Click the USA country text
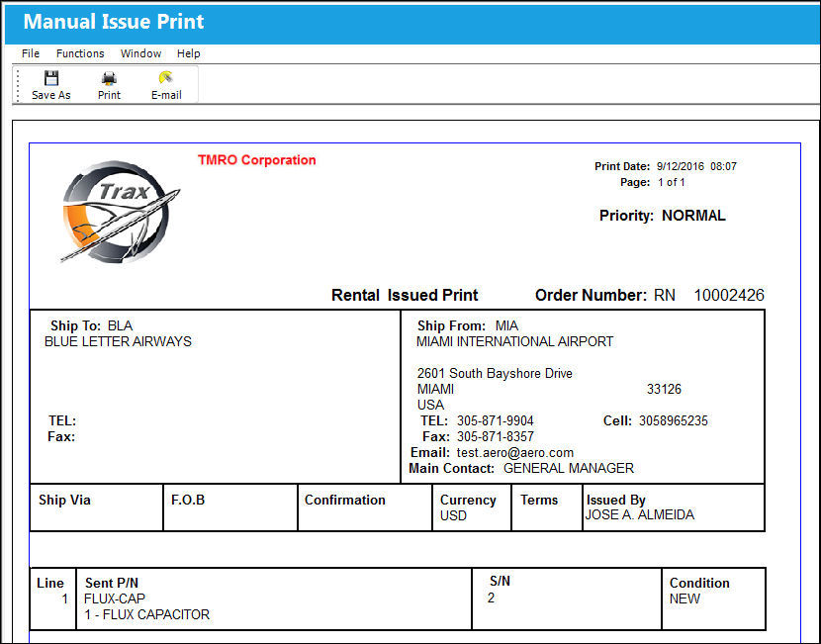The width and height of the screenshot is (821, 644). [430, 405]
